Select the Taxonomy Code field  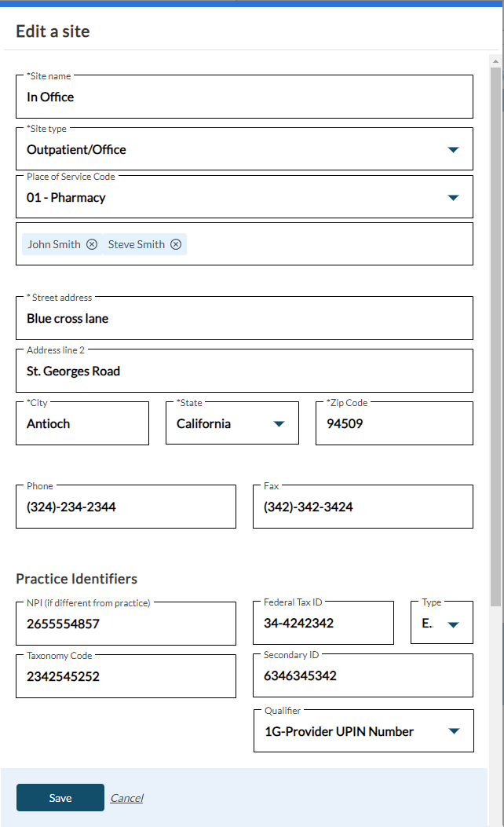[126, 677]
